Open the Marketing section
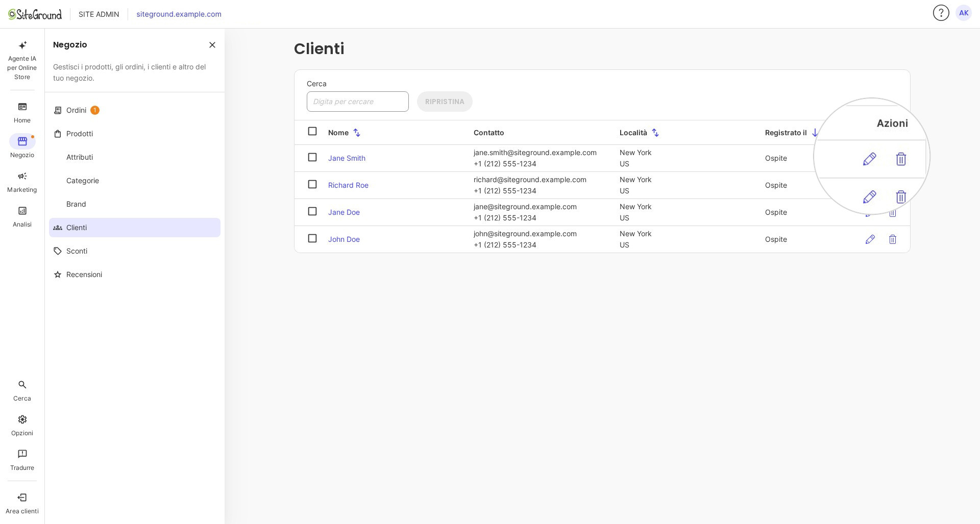The image size is (980, 524). pos(22,182)
